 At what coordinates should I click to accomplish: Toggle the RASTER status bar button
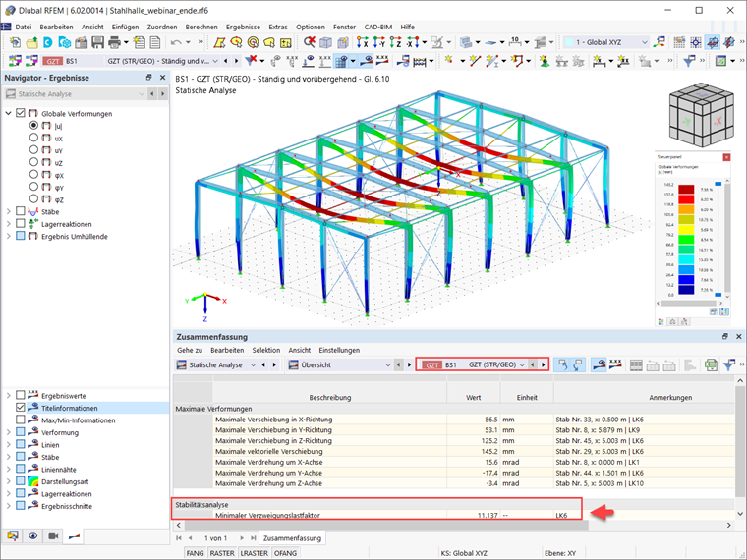tap(222, 553)
